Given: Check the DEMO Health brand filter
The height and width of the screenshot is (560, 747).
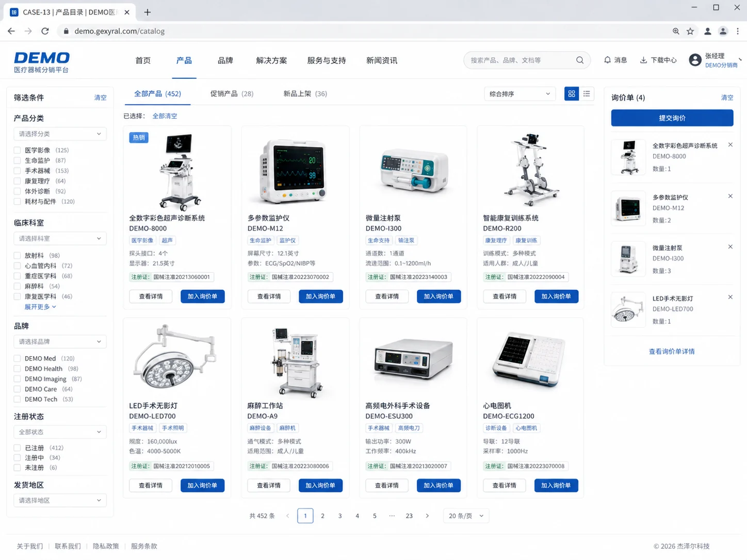Looking at the screenshot, I should (17, 369).
